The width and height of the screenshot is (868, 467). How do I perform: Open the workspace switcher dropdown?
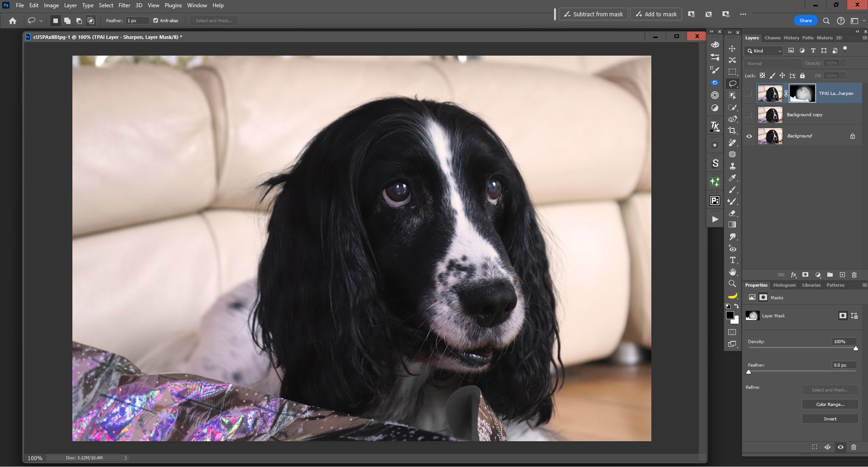(x=858, y=21)
